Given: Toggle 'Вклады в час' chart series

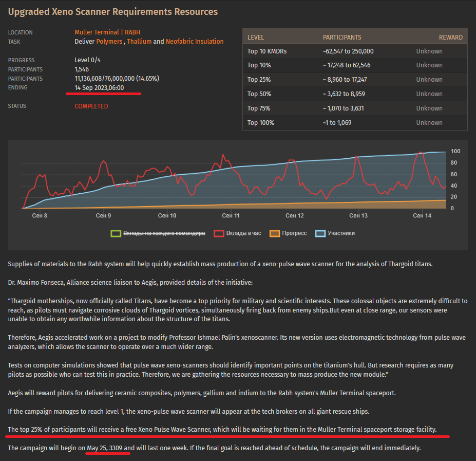Looking at the screenshot, I should 243,233.
